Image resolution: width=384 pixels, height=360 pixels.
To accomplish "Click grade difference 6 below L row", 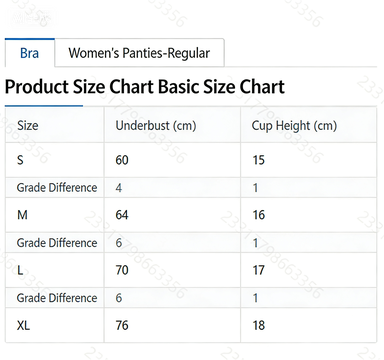I will 119,298.
